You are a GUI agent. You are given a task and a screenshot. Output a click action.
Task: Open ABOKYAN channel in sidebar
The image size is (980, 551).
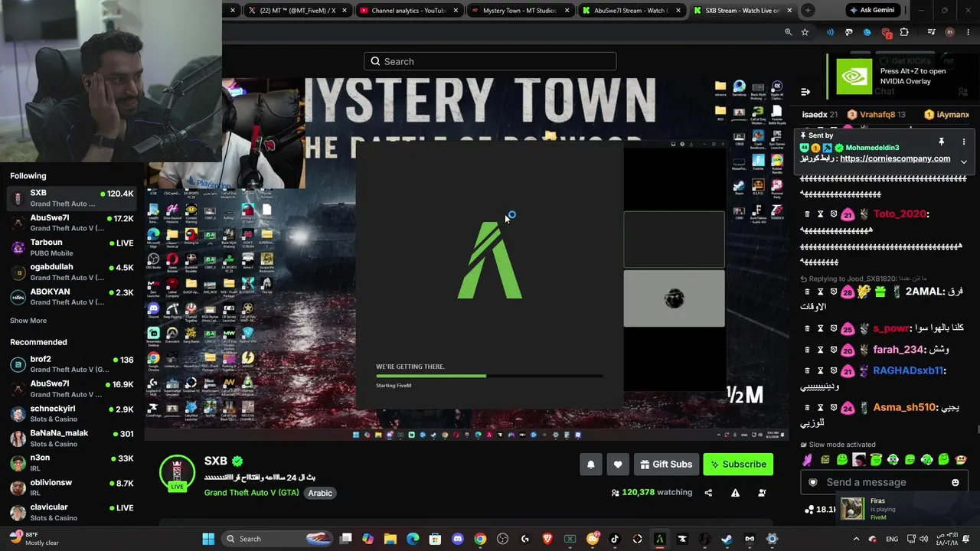click(x=72, y=296)
